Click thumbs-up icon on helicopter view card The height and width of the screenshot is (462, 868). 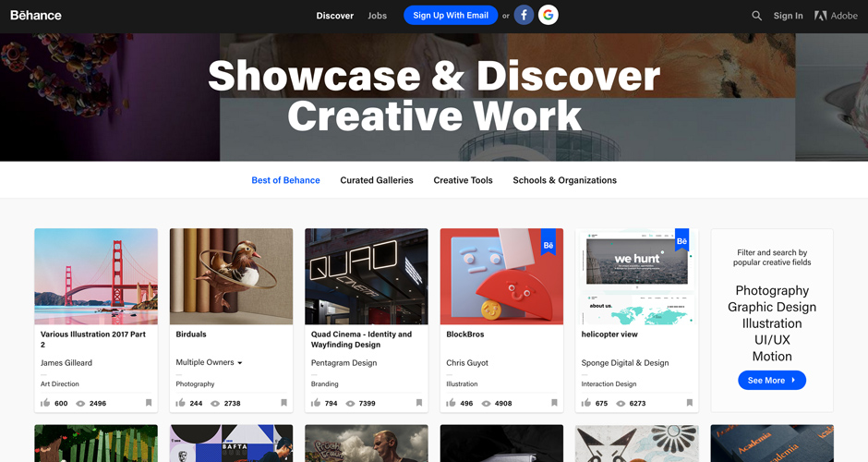click(586, 403)
